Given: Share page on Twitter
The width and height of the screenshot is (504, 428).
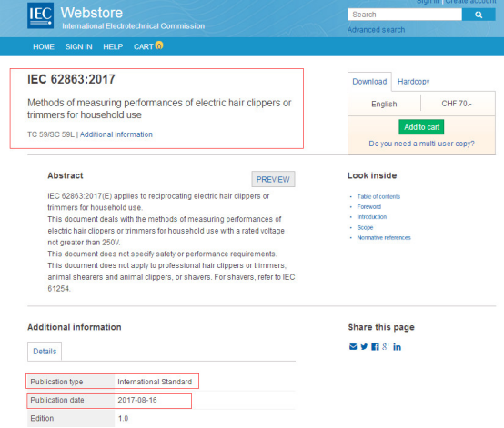Looking at the screenshot, I should 364,347.
